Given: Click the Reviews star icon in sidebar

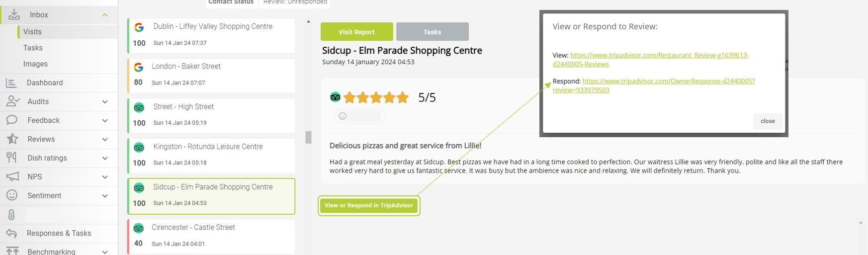Looking at the screenshot, I should (x=12, y=139).
